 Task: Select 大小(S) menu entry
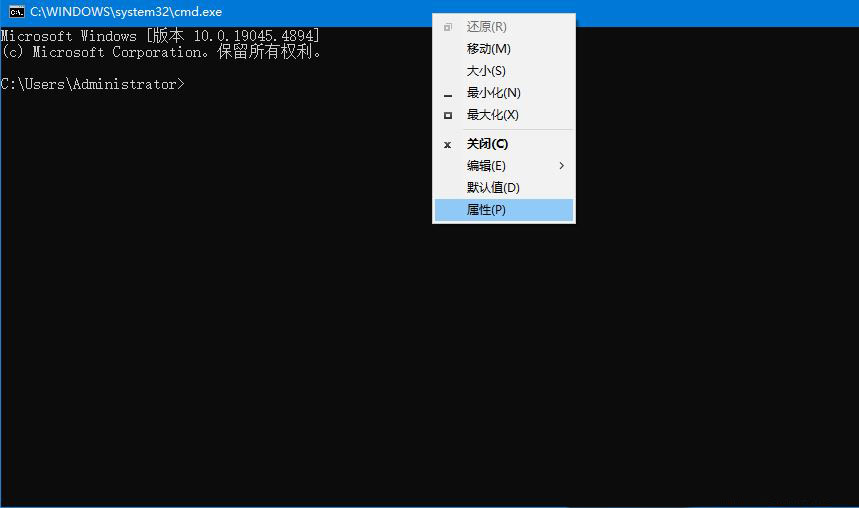(x=503, y=71)
